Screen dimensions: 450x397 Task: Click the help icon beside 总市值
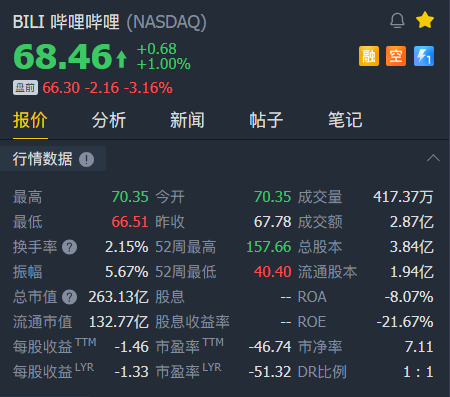point(70,297)
